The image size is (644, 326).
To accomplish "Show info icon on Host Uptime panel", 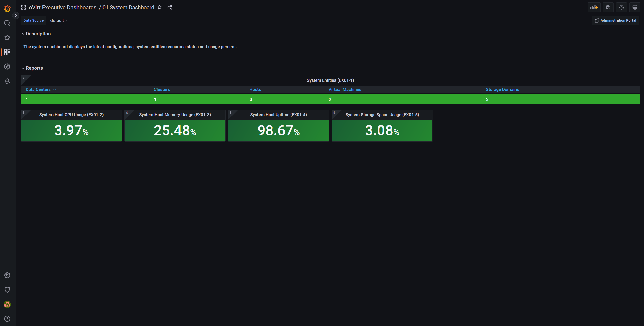I will coord(230,113).
